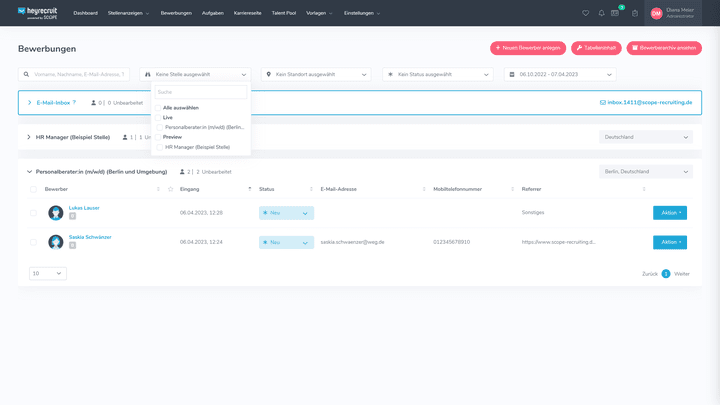720x405 pixels.
Task: Open the inbox icon with green badge
Action: click(617, 13)
